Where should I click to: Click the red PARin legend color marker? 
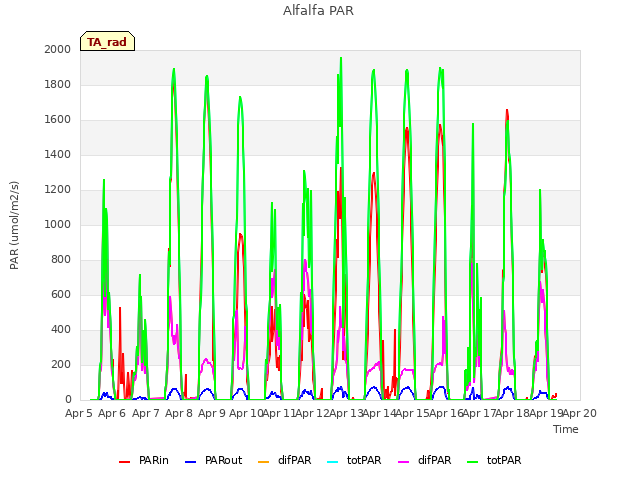click(124, 462)
